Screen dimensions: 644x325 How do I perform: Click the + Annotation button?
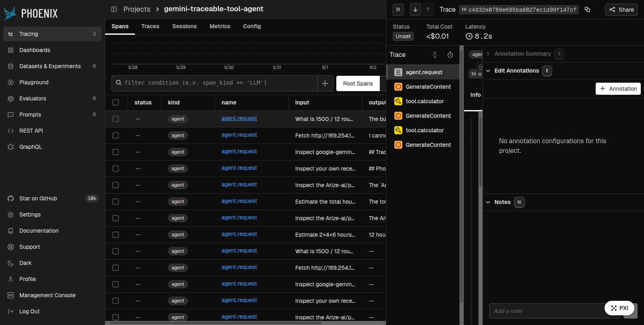pyautogui.click(x=618, y=89)
